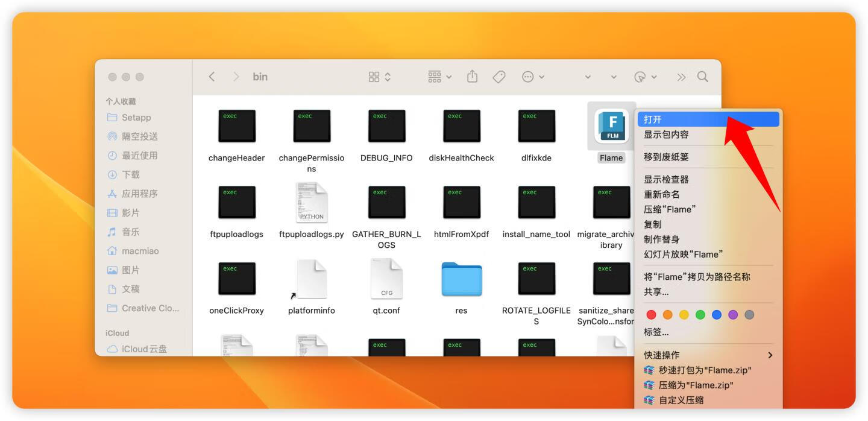Click the Share icon in the toolbar
This screenshot has height=421, width=868.
pos(472,77)
